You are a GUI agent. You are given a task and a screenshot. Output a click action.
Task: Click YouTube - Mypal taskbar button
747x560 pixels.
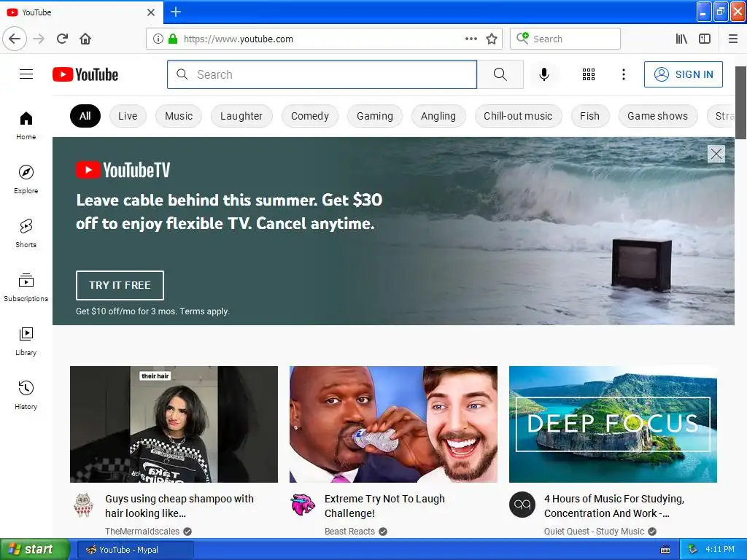135,550
